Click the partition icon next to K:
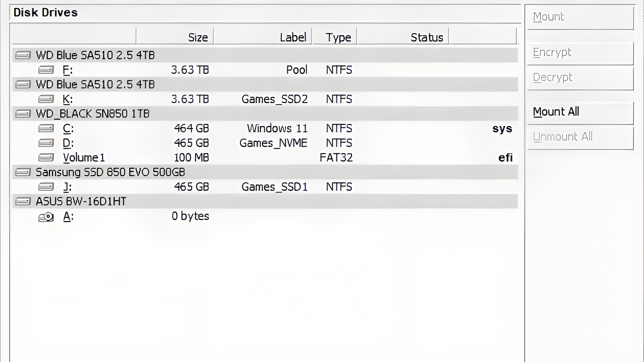644x362 pixels. [x=46, y=99]
